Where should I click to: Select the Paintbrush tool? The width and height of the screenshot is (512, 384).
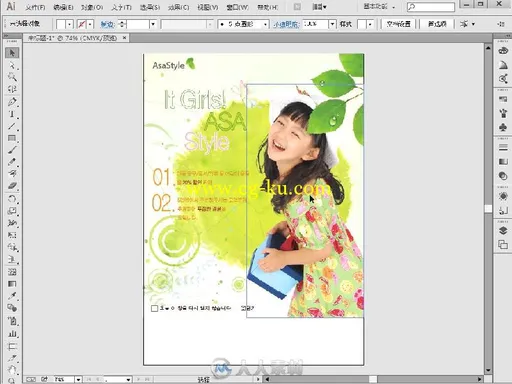pyautogui.click(x=12, y=150)
